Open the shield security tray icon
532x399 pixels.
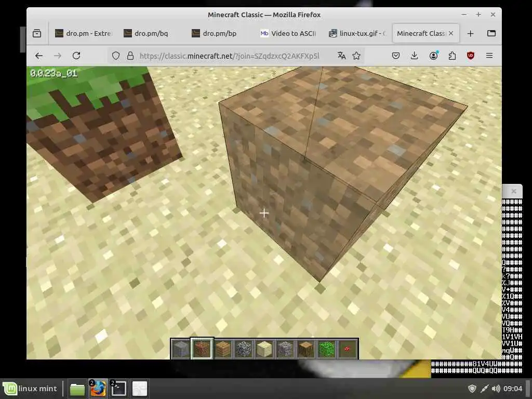click(x=472, y=389)
